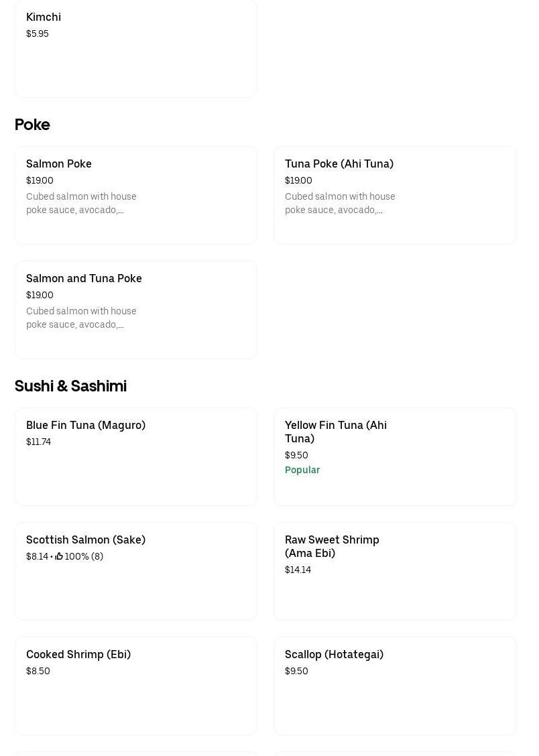This screenshot has width=539, height=756.
Task: Click the Sushi & Sashimi heading
Action: point(70,386)
